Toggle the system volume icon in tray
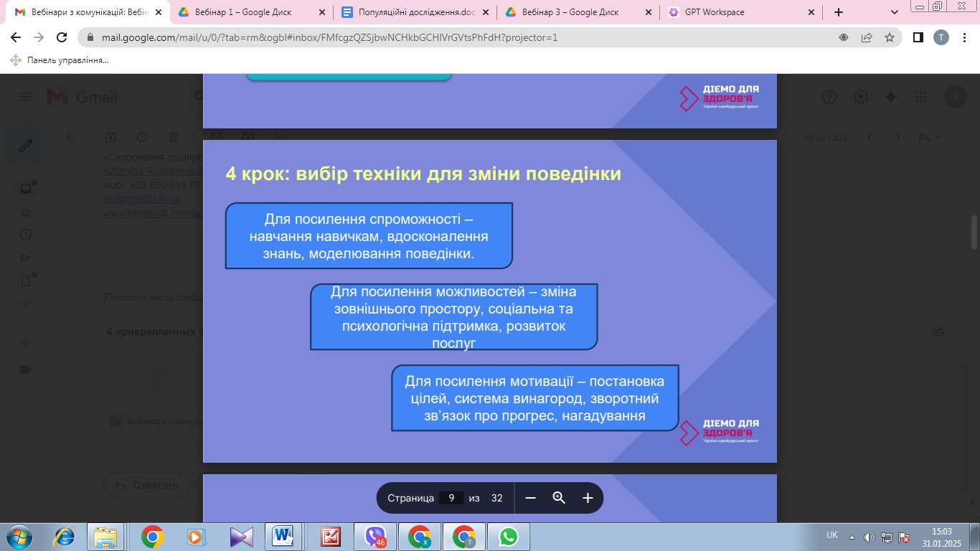980x551 pixels. point(869,537)
